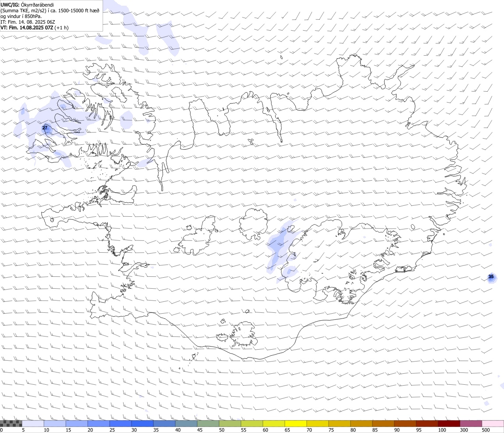The height and width of the screenshot is (433, 504).
Task: Pick the 75–80 amber legend swatch
Action: (x=339, y=423)
